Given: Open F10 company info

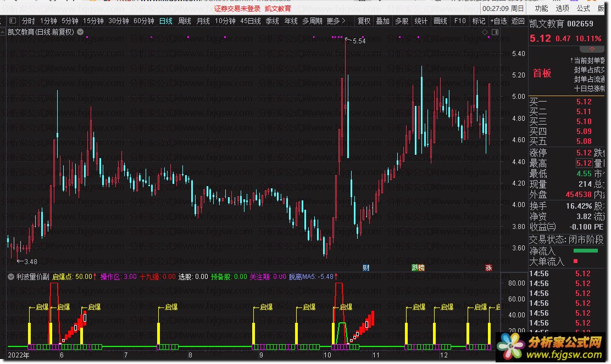Looking at the screenshot, I should pos(460,21).
